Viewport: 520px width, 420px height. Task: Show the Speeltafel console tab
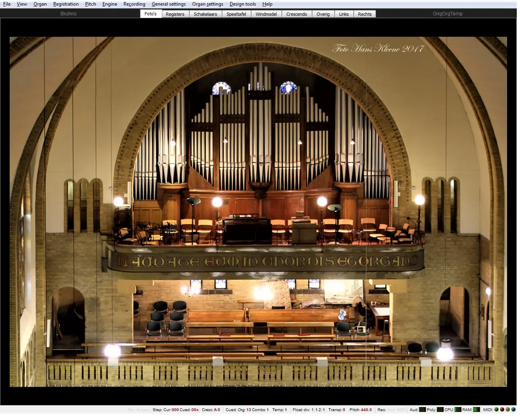coord(236,14)
